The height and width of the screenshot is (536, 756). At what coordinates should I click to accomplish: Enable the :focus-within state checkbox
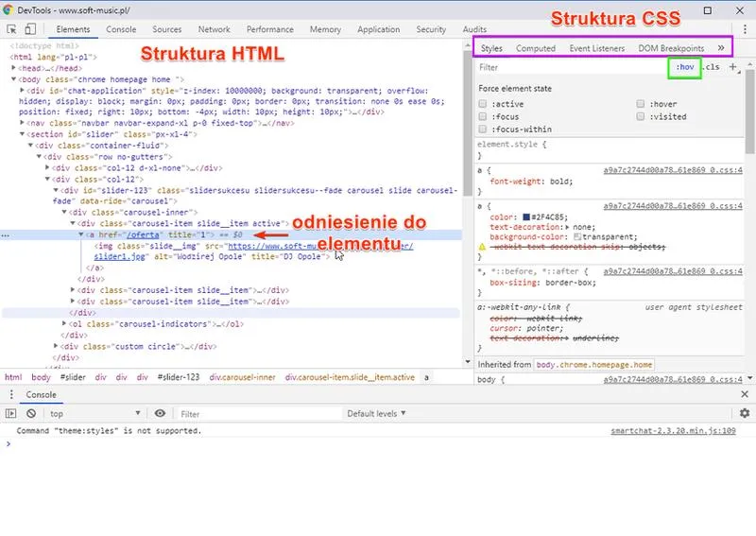483,129
